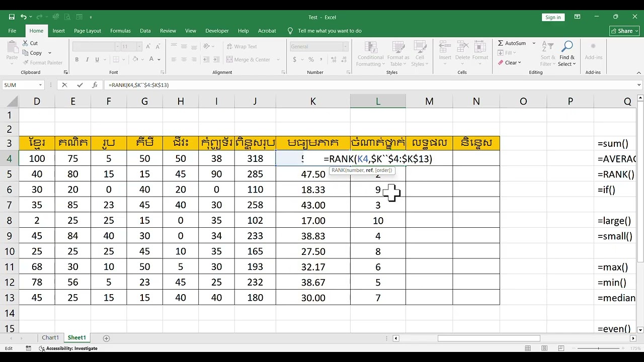Activate the Format Painter
Image resolution: width=644 pixels, height=362 pixels.
tap(43, 62)
